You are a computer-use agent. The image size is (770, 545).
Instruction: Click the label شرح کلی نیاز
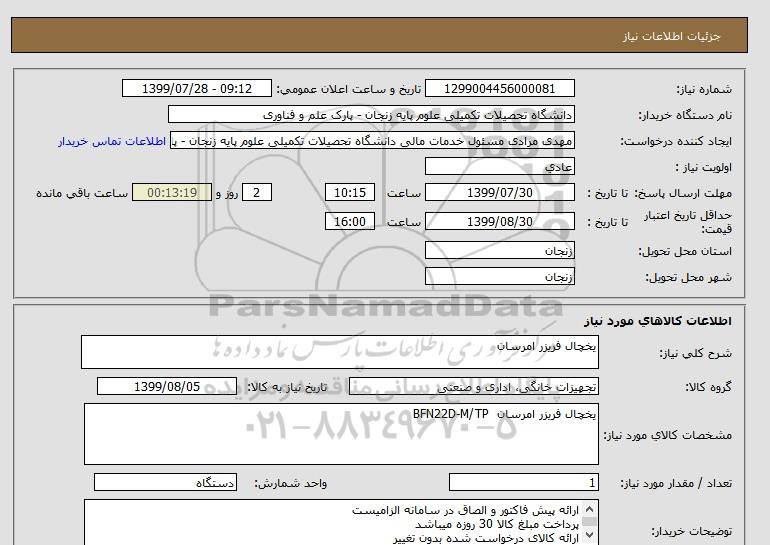[x=695, y=353]
